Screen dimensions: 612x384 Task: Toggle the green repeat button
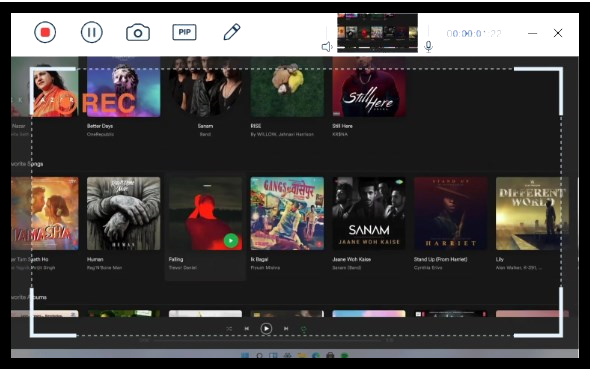(304, 329)
